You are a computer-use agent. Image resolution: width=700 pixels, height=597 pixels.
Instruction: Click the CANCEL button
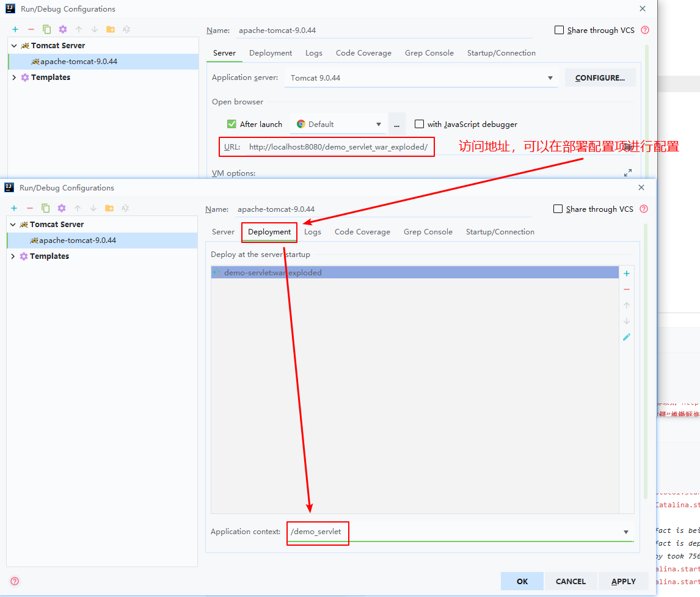tap(571, 581)
